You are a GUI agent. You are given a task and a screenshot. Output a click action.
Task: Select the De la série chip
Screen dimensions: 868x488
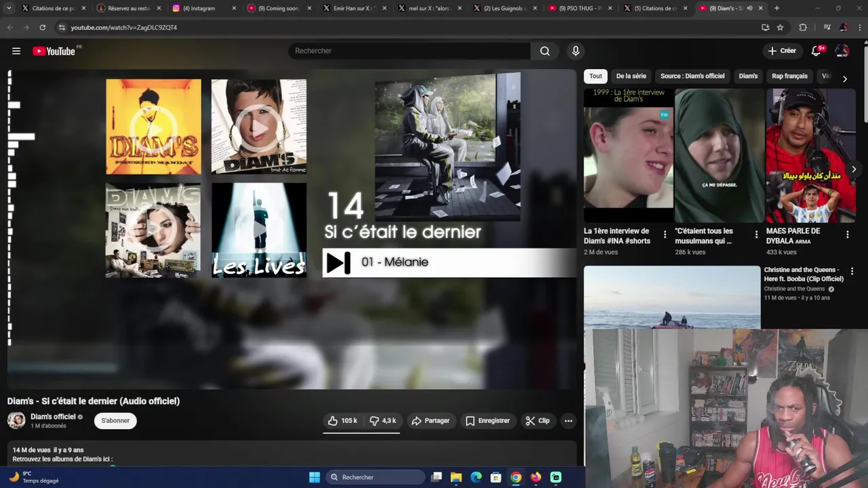(x=631, y=76)
